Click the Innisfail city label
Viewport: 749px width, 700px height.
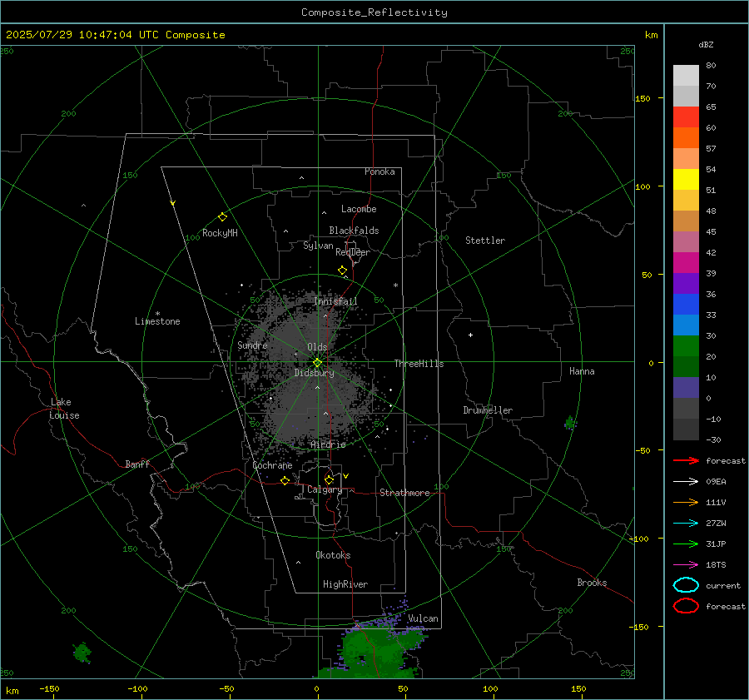pyautogui.click(x=336, y=301)
